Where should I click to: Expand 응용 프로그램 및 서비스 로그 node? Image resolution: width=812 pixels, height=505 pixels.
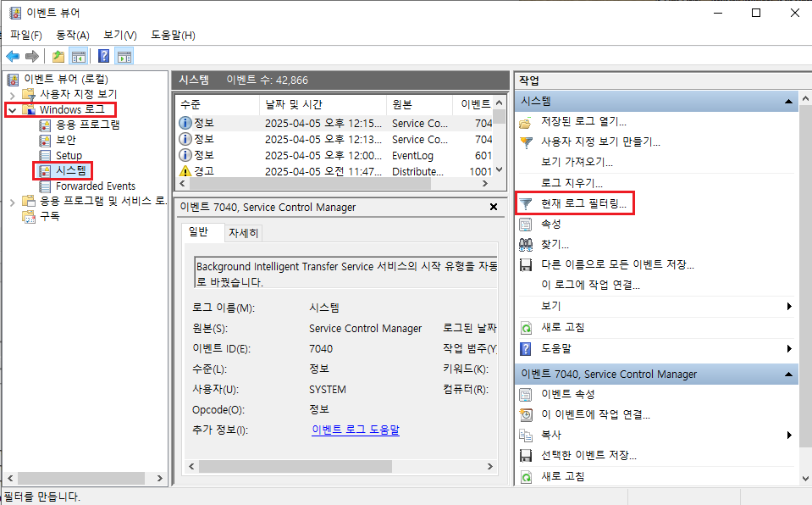(13, 203)
